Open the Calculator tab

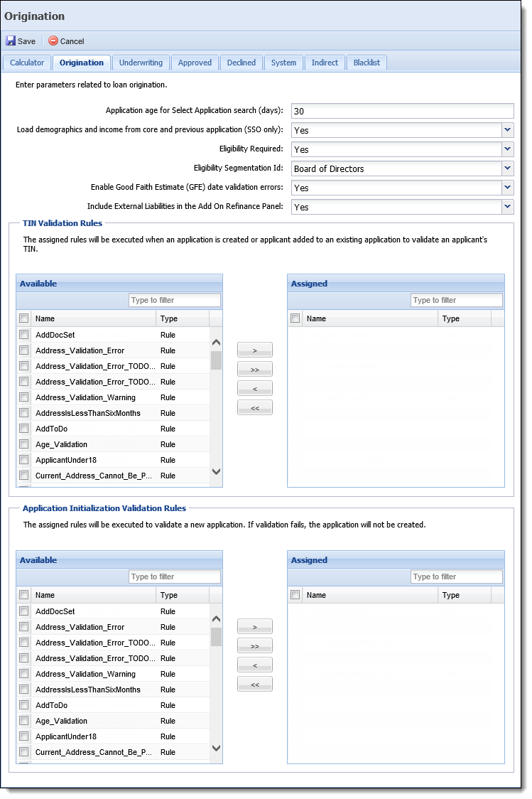pyautogui.click(x=27, y=63)
